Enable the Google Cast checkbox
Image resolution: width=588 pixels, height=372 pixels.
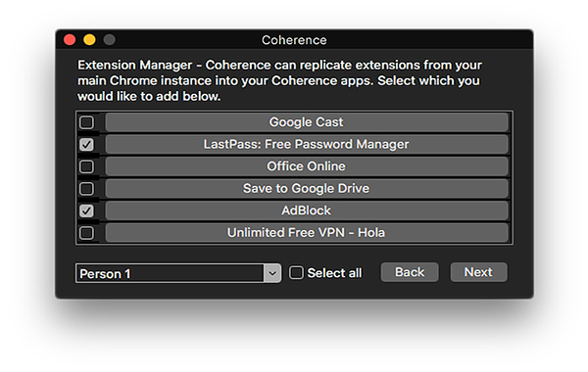tap(86, 122)
